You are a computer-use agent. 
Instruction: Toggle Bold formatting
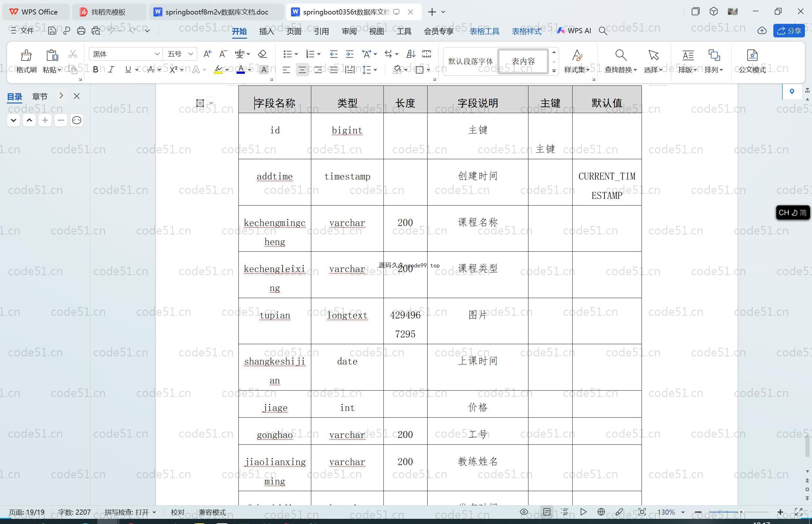coord(96,70)
